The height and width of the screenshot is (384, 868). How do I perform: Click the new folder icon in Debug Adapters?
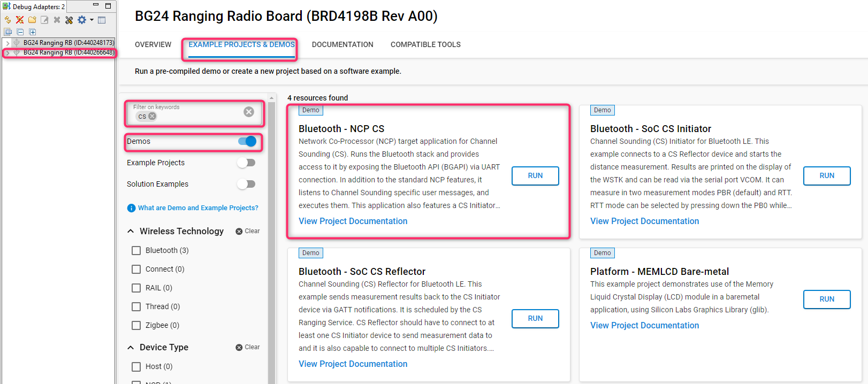click(32, 20)
